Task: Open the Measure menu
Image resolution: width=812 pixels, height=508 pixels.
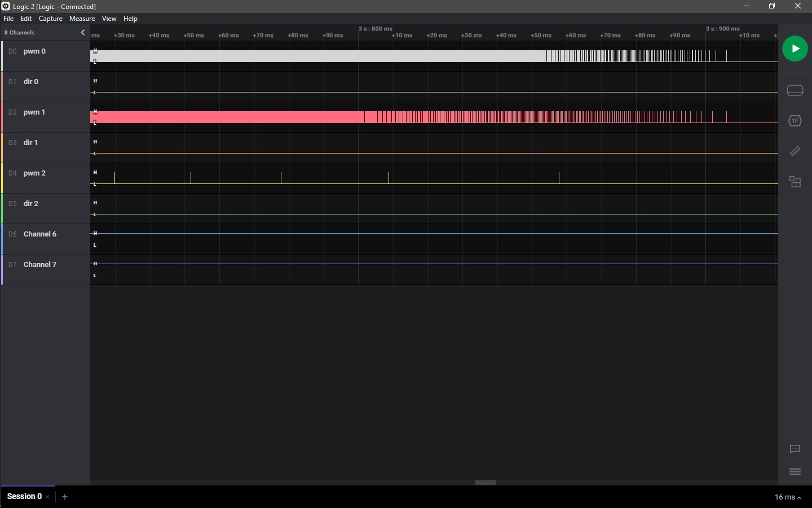Action: tap(82, 19)
